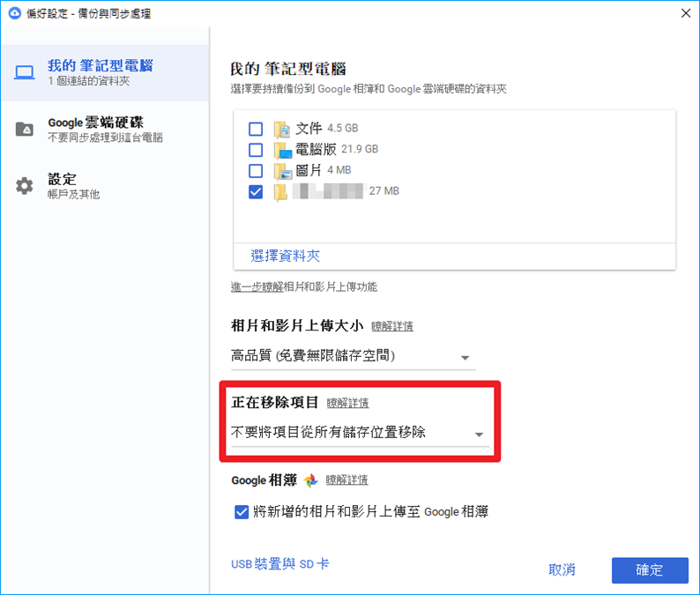
Task: Click the 選擇資料夾 link
Action: point(286,256)
